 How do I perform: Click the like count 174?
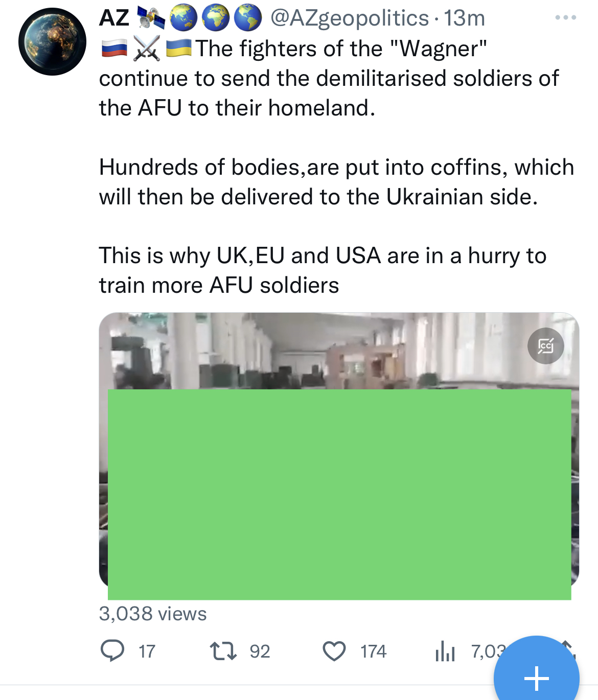coord(373,651)
